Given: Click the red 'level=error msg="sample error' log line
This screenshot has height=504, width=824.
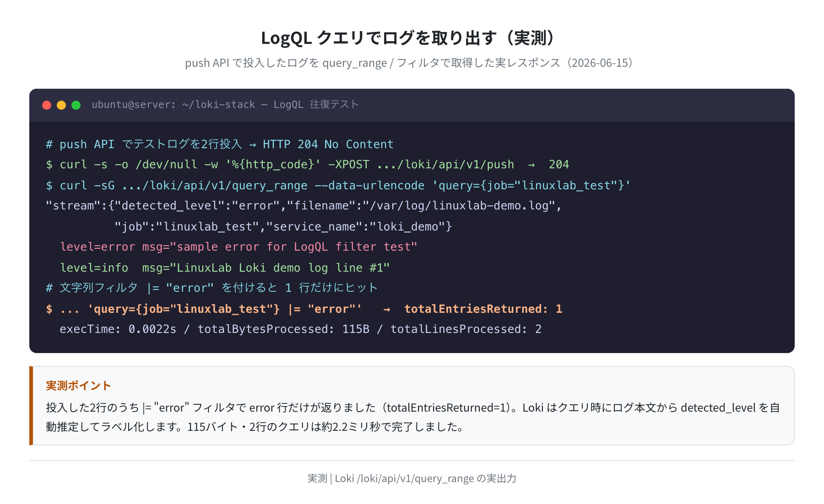Looking at the screenshot, I should click(x=239, y=247).
